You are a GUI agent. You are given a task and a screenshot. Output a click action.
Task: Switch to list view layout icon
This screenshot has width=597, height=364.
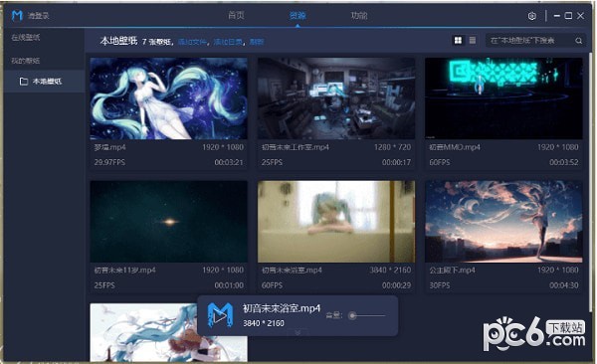pos(473,41)
